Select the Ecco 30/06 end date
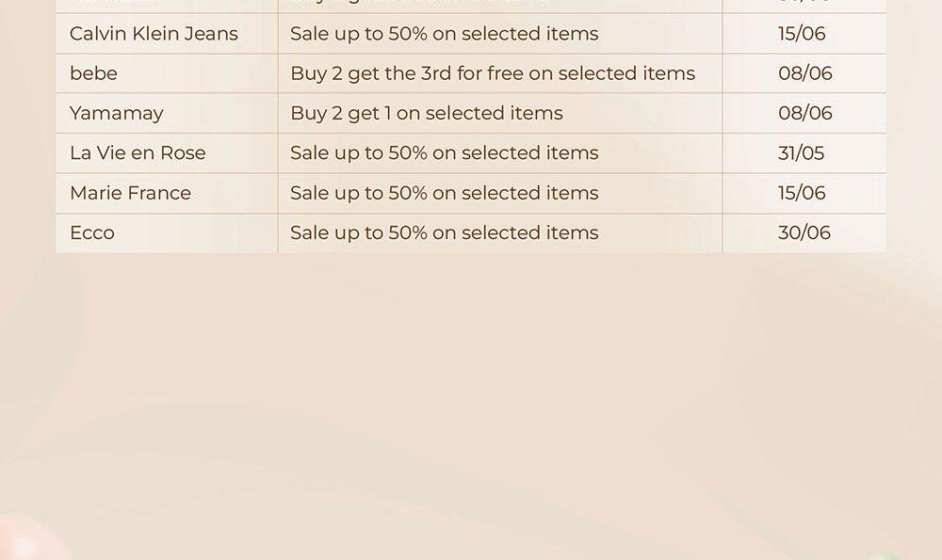 (x=804, y=232)
